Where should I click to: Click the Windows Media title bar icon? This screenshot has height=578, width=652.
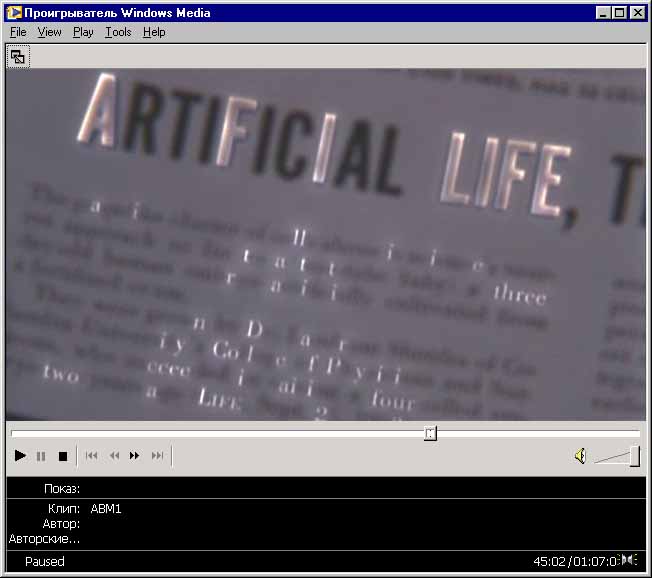[14, 13]
